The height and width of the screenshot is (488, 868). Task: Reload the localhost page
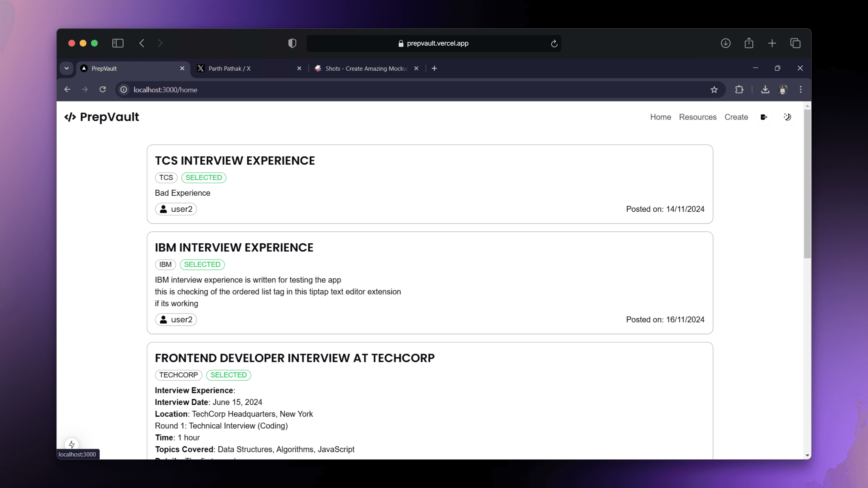[103, 90]
